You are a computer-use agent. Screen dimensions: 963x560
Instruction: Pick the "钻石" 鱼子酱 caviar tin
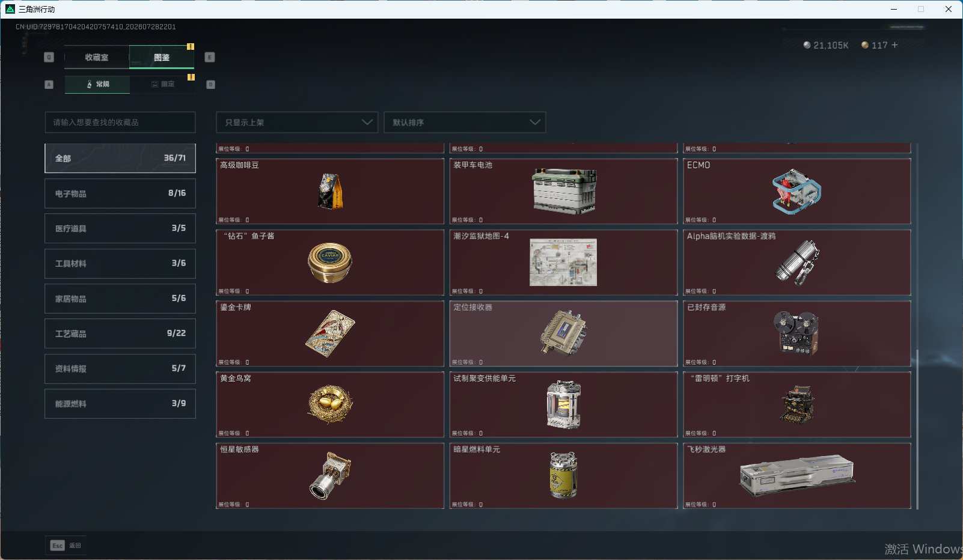[330, 262]
